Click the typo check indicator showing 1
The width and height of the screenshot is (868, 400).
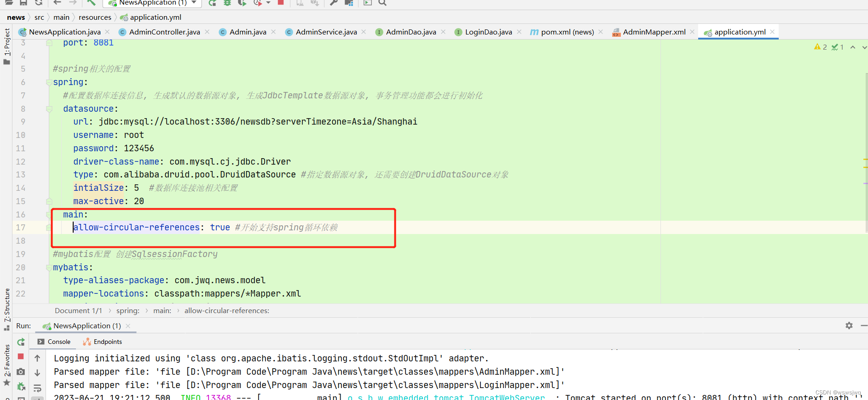[838, 47]
